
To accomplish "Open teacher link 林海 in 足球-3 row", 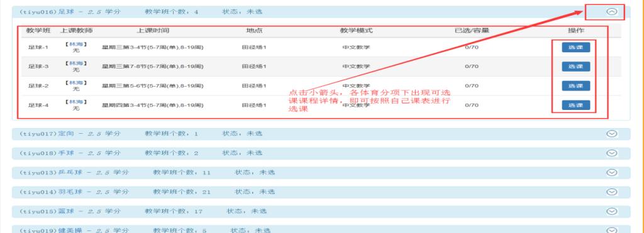I will (x=76, y=63).
